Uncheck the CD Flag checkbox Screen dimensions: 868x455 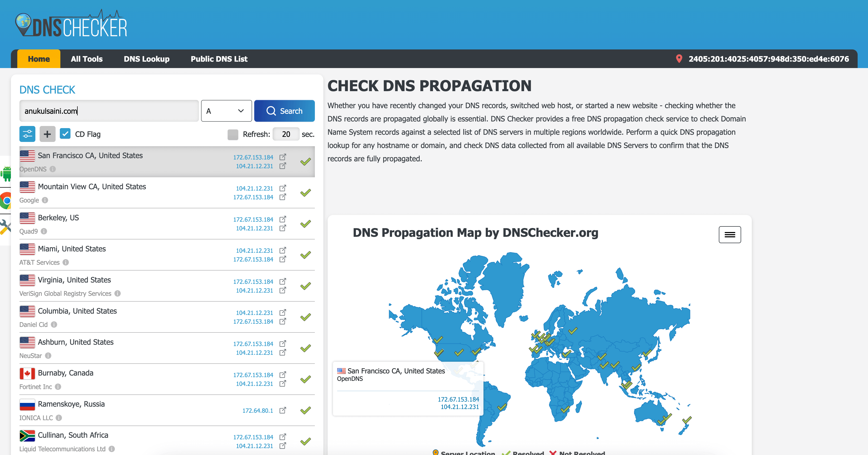tap(65, 134)
